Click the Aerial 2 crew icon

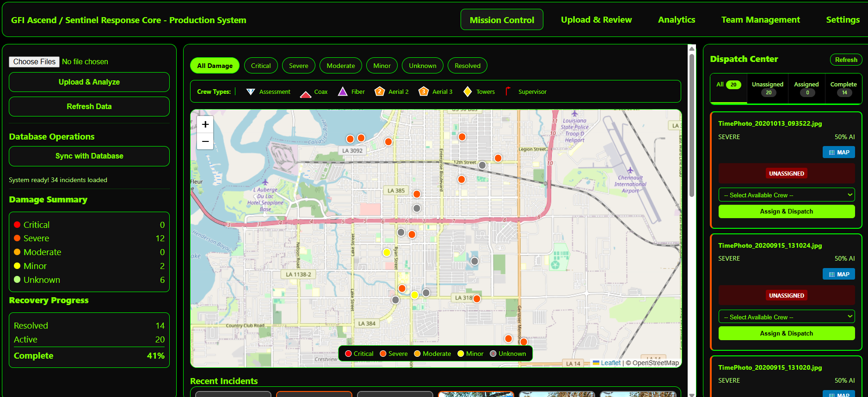point(380,92)
